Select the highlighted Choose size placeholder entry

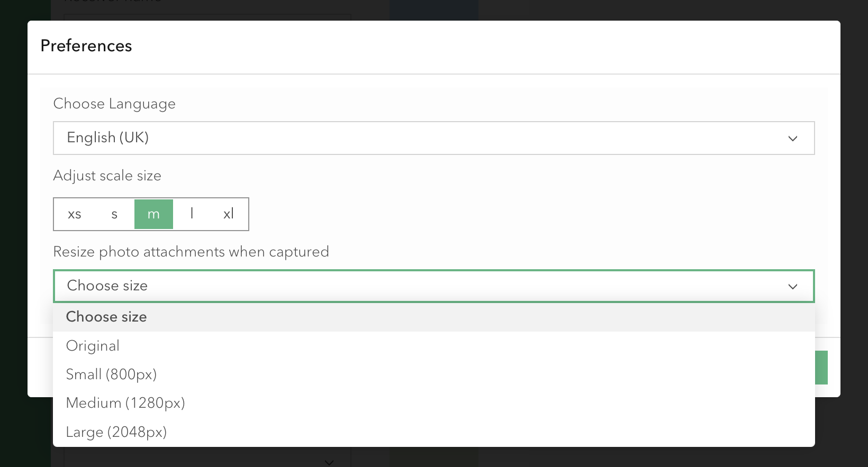point(106,316)
